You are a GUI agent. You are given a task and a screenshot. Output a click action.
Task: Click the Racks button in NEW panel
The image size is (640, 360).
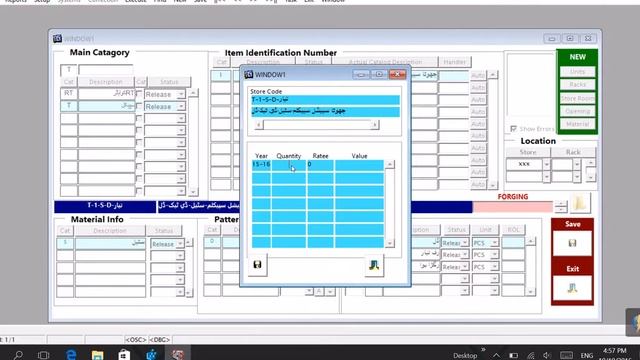[577, 84]
